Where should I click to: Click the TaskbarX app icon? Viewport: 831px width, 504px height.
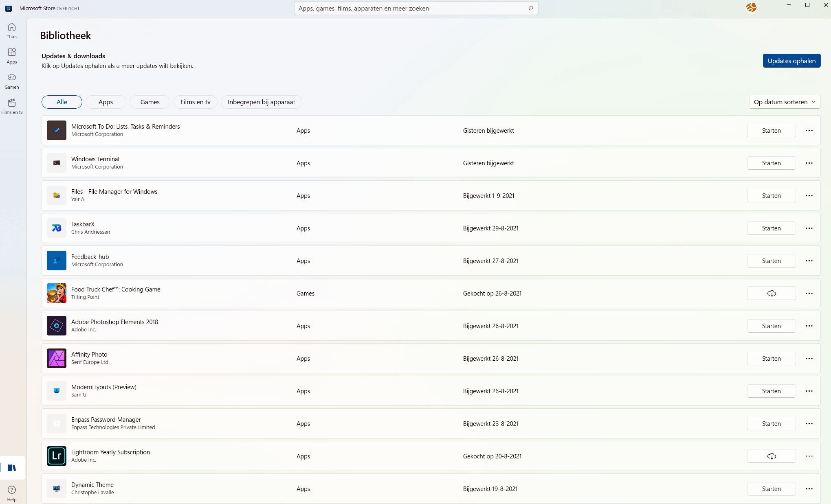click(57, 228)
